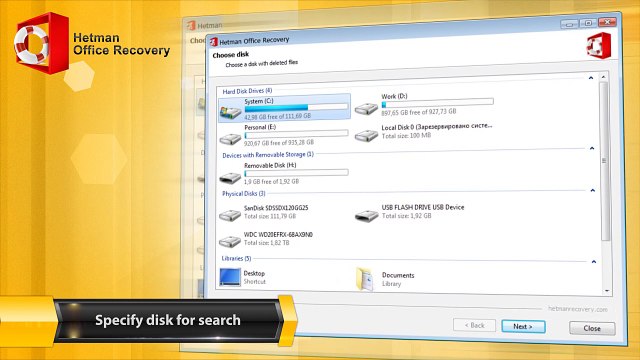Click the Hetman logo in dialog corner

pos(599,45)
